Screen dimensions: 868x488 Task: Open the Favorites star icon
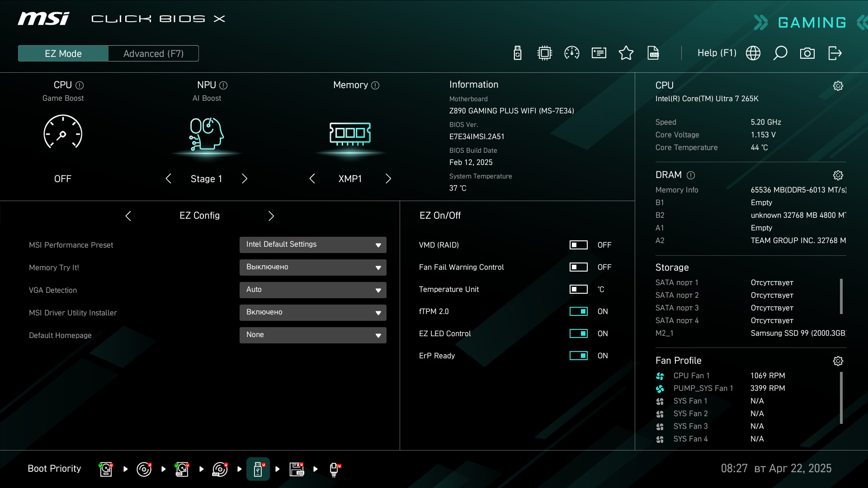[626, 53]
